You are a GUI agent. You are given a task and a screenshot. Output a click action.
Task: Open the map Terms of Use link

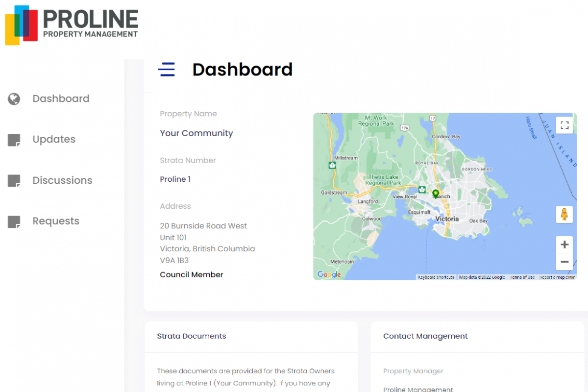(522, 277)
